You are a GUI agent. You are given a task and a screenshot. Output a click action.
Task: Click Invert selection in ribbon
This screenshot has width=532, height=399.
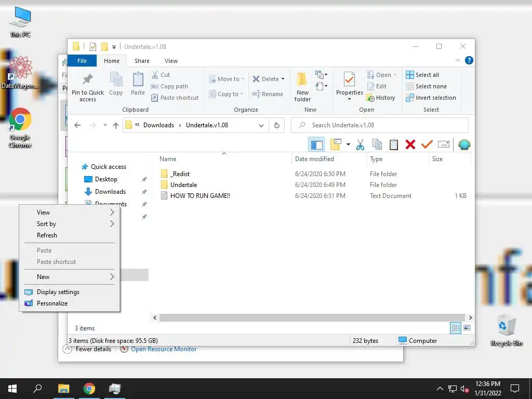click(431, 98)
